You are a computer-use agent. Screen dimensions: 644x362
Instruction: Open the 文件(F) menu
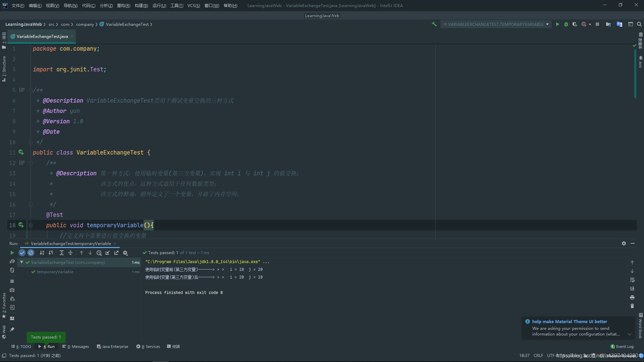click(x=18, y=5)
